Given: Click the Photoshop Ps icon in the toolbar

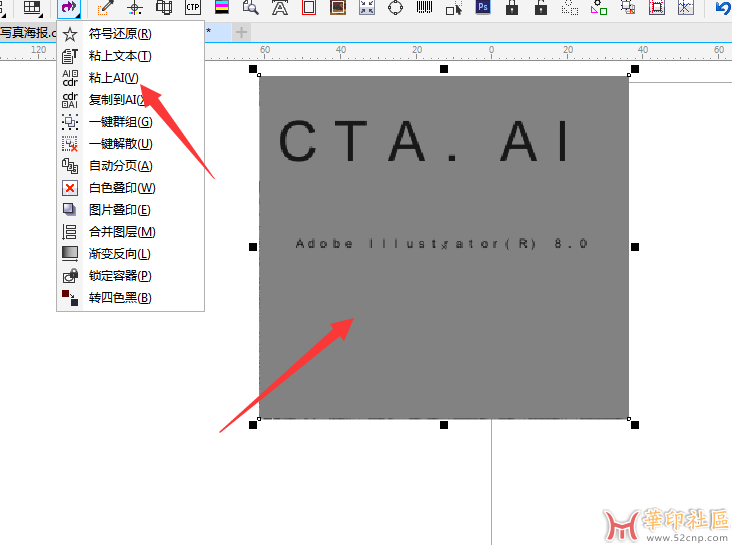Looking at the screenshot, I should click(x=483, y=7).
